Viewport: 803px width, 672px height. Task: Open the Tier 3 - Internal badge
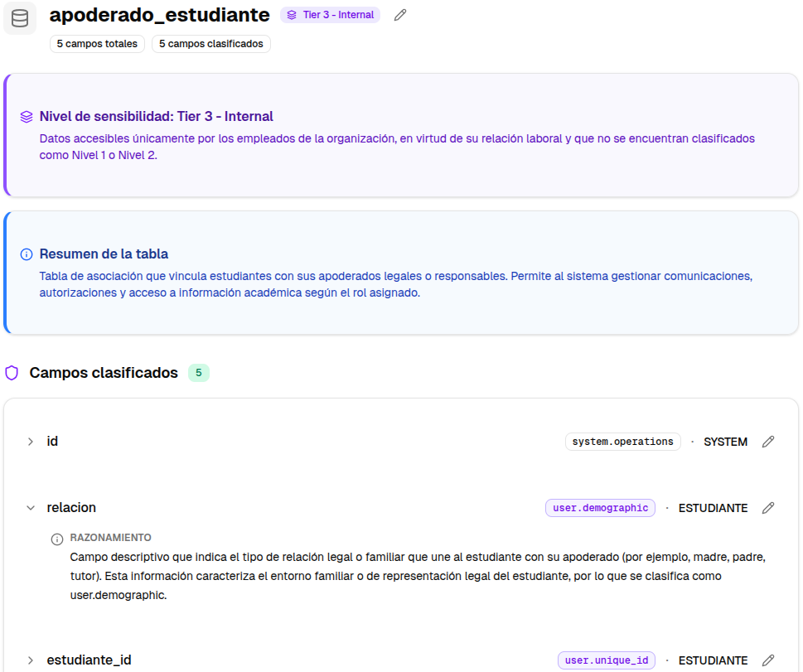330,14
